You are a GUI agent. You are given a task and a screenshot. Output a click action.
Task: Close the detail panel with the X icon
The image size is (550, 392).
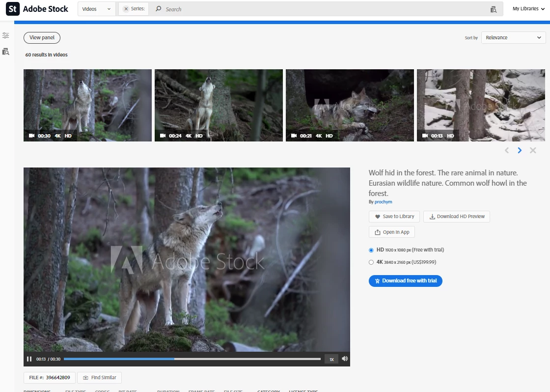(x=533, y=150)
